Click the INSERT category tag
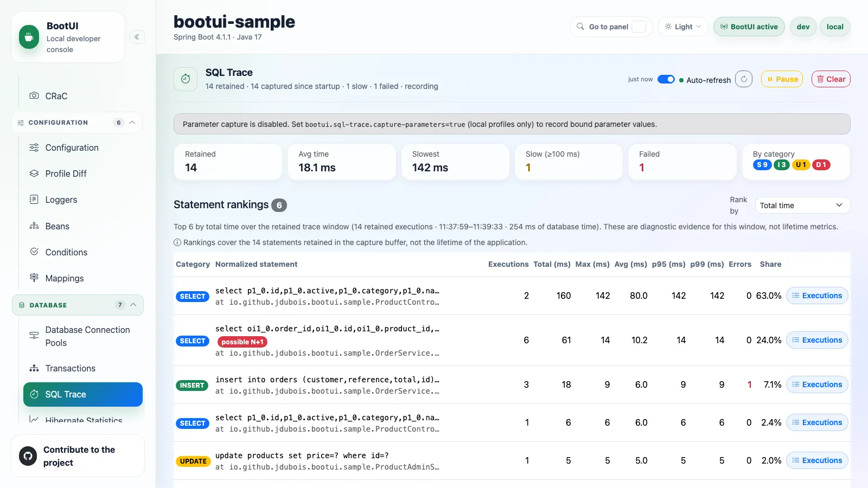 [192, 385]
